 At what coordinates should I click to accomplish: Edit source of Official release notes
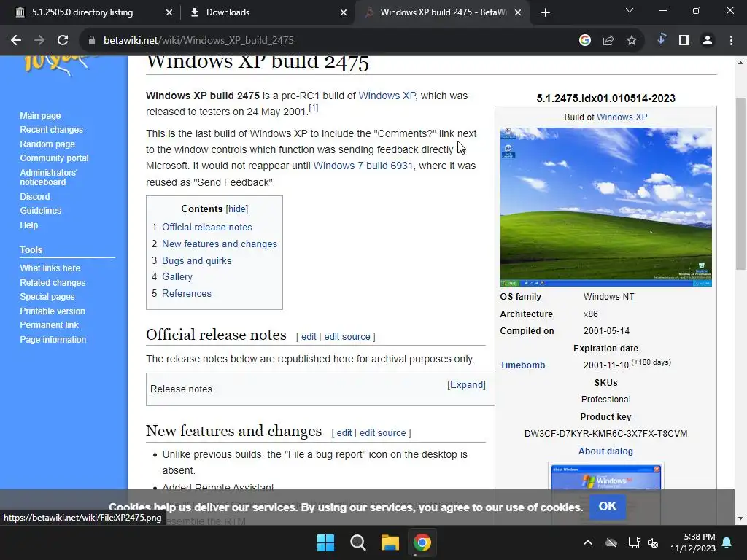pos(347,337)
